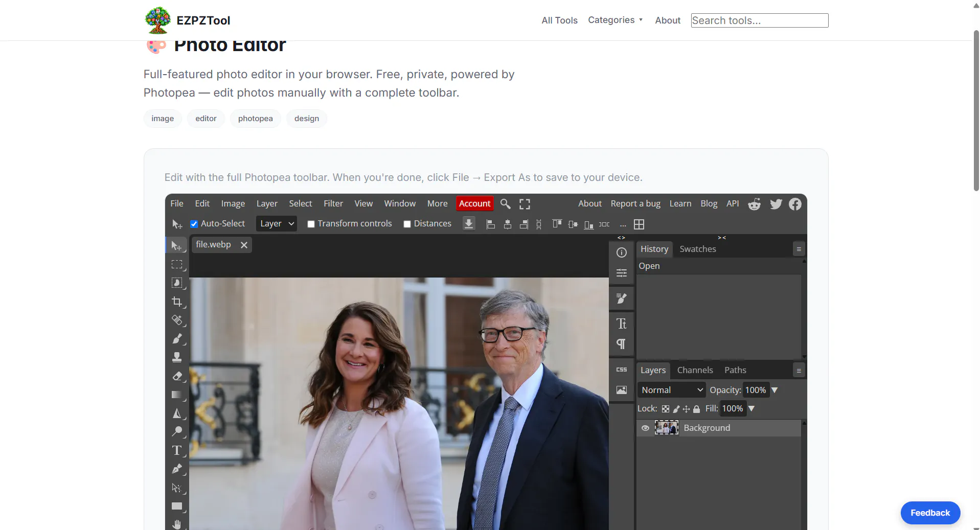980x530 pixels.
Task: Select the Clone Stamp tool
Action: [177, 357]
